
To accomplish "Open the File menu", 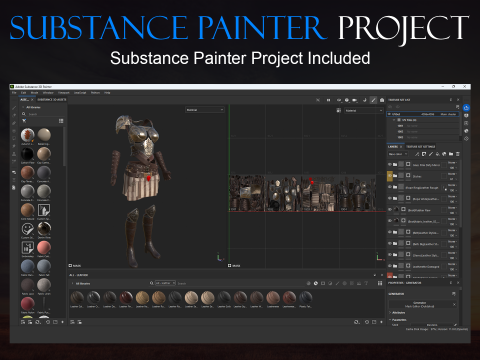I will pos(14,93).
